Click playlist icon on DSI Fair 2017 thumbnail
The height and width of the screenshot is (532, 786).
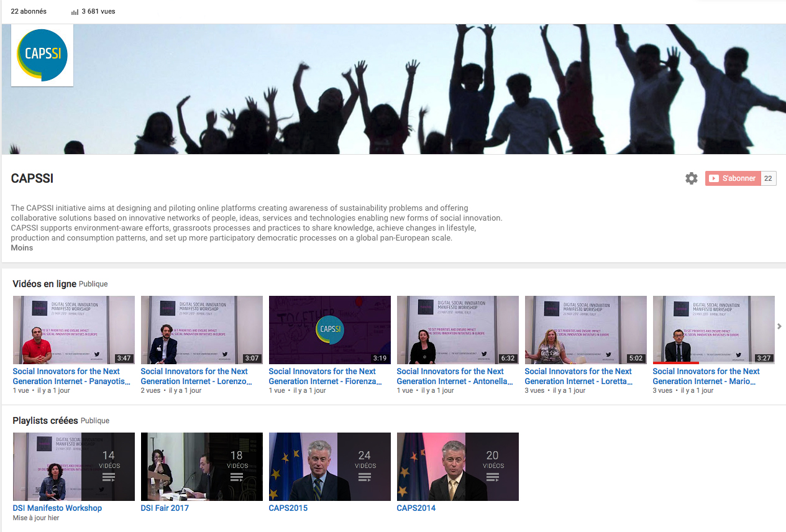pyautogui.click(x=236, y=477)
